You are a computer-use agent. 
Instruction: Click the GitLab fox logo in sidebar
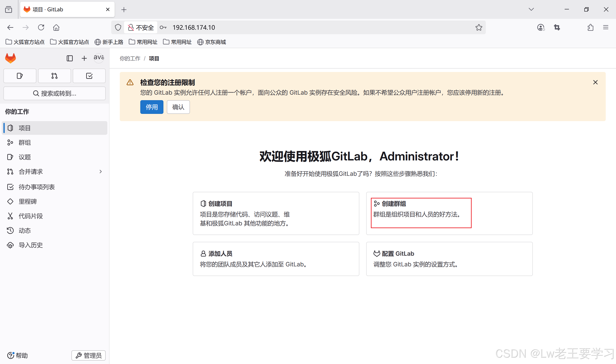coord(10,58)
